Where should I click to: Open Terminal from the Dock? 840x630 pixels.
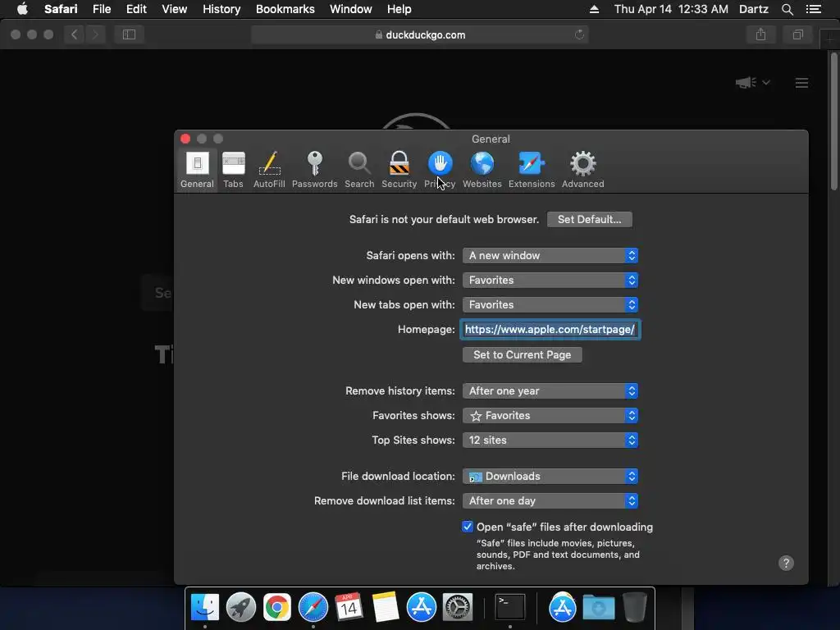click(509, 607)
